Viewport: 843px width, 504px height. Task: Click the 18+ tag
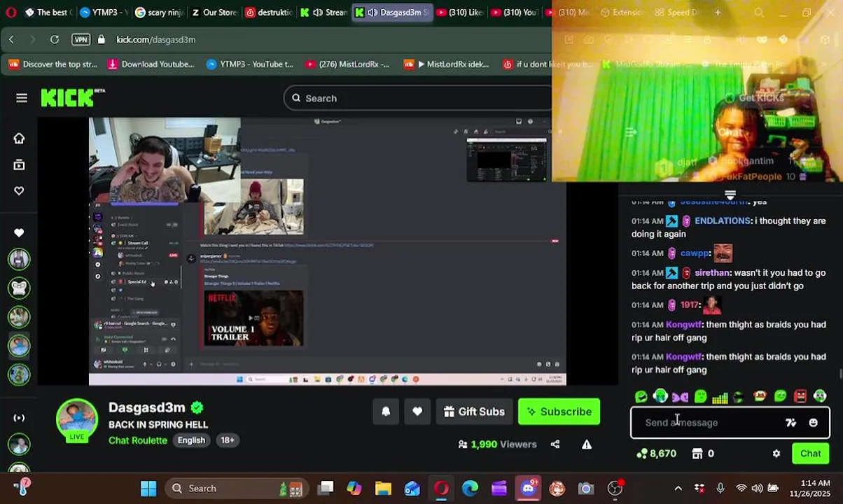click(228, 440)
